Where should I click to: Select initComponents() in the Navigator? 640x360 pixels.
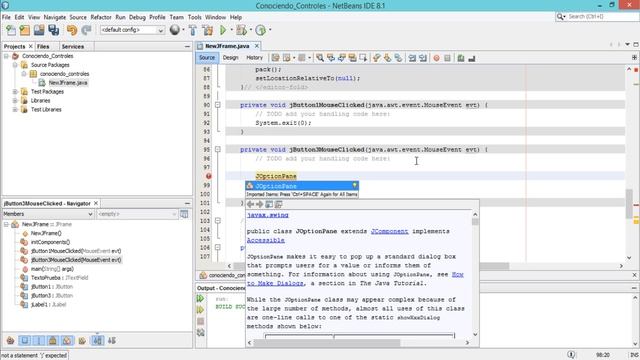(50, 242)
